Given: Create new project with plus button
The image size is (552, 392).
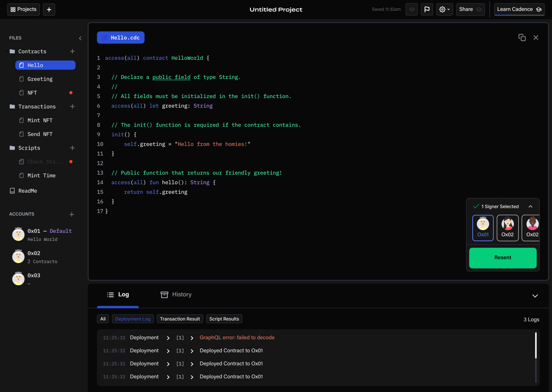Looking at the screenshot, I should click(49, 9).
